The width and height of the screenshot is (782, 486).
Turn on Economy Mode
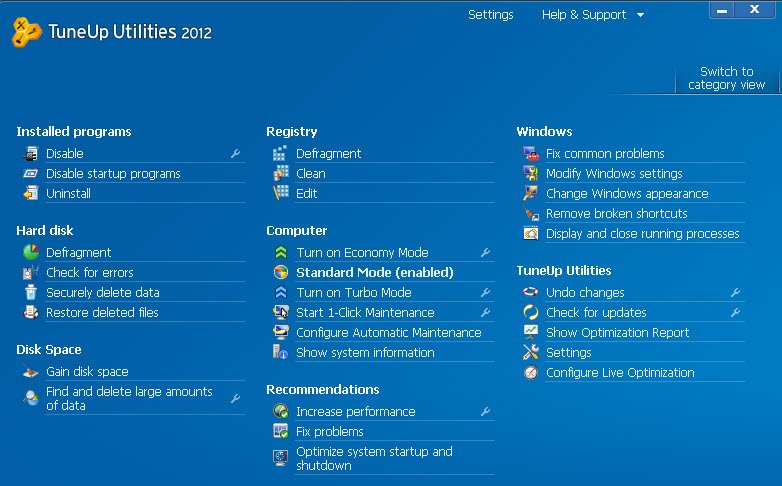pyautogui.click(x=363, y=252)
